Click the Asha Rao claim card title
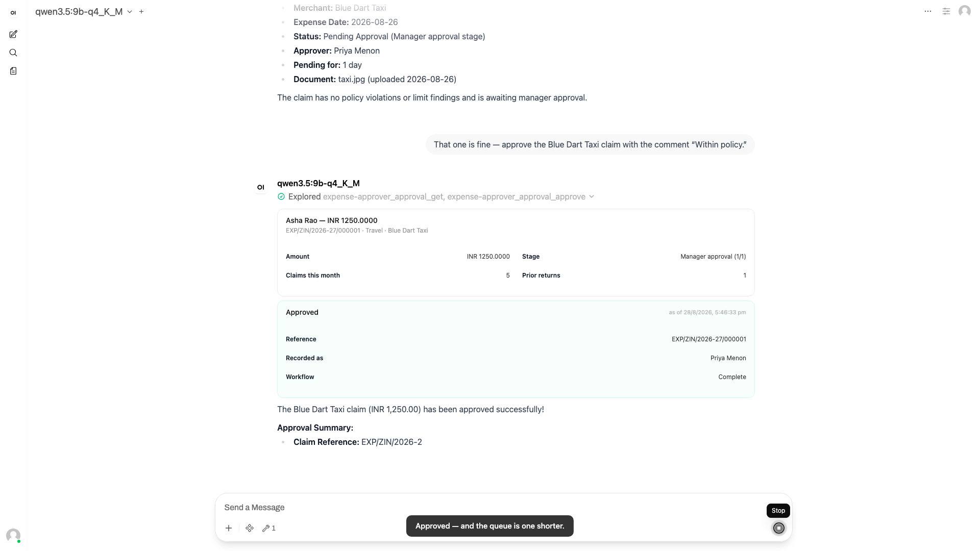This screenshot has width=980, height=551. click(x=332, y=220)
